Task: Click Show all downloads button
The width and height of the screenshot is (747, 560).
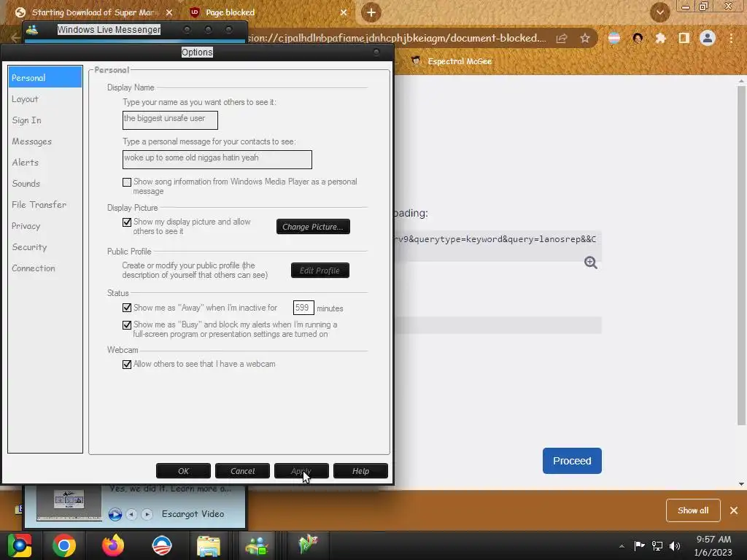Action: pos(693,510)
